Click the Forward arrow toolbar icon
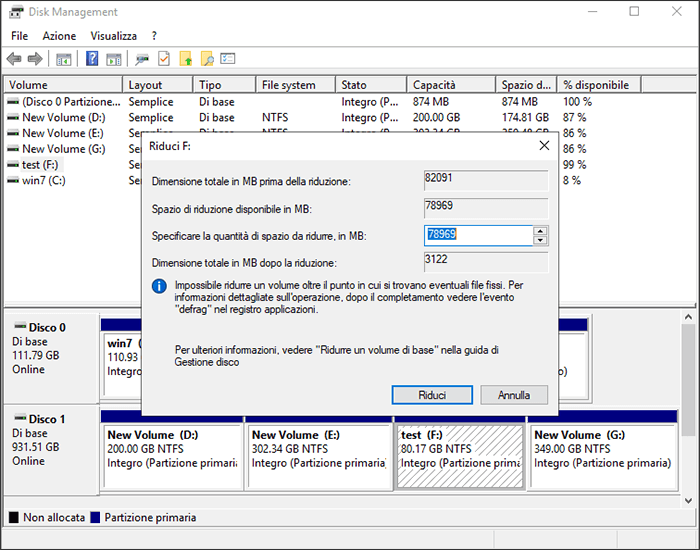Viewport: 700px width, 550px height. coord(35,58)
